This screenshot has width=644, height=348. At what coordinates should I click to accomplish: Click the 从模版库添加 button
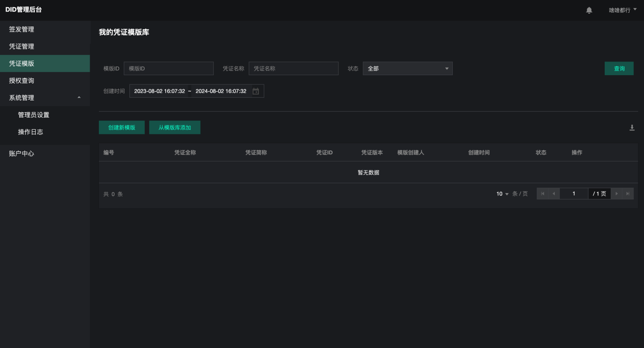[174, 128]
